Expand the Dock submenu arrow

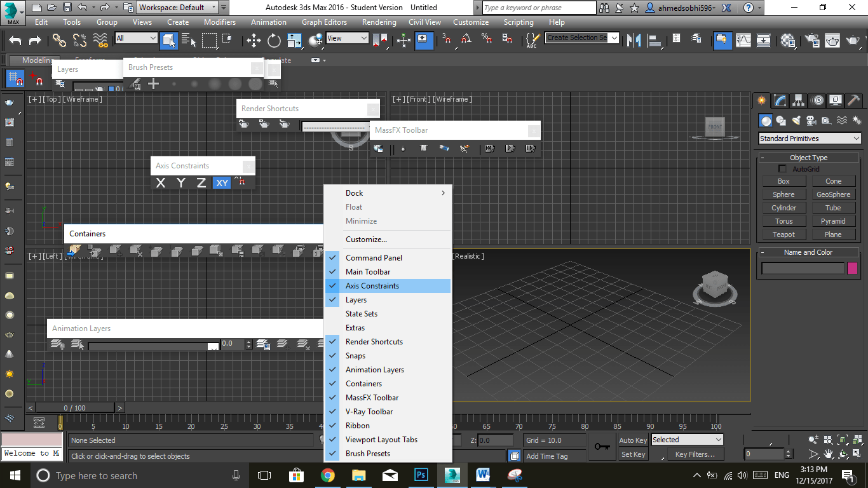[443, 193]
